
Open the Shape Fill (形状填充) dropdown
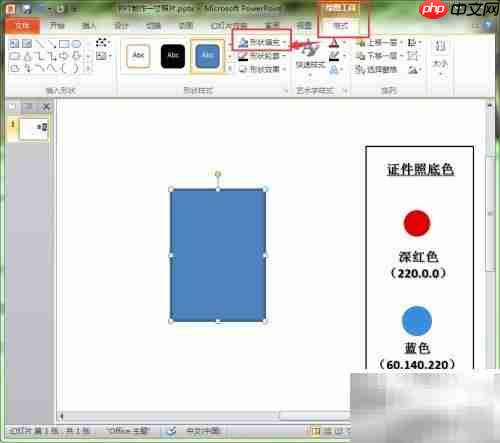pyautogui.click(x=262, y=42)
